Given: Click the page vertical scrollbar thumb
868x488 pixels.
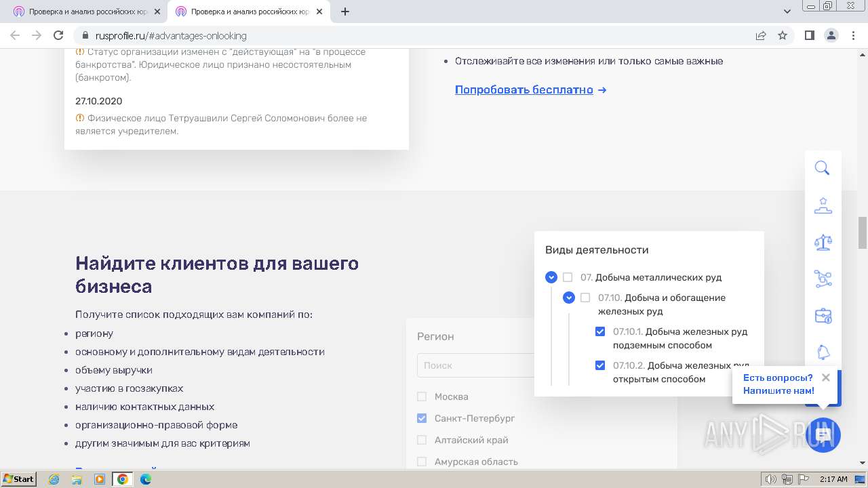Looking at the screenshot, I should click(863, 232).
